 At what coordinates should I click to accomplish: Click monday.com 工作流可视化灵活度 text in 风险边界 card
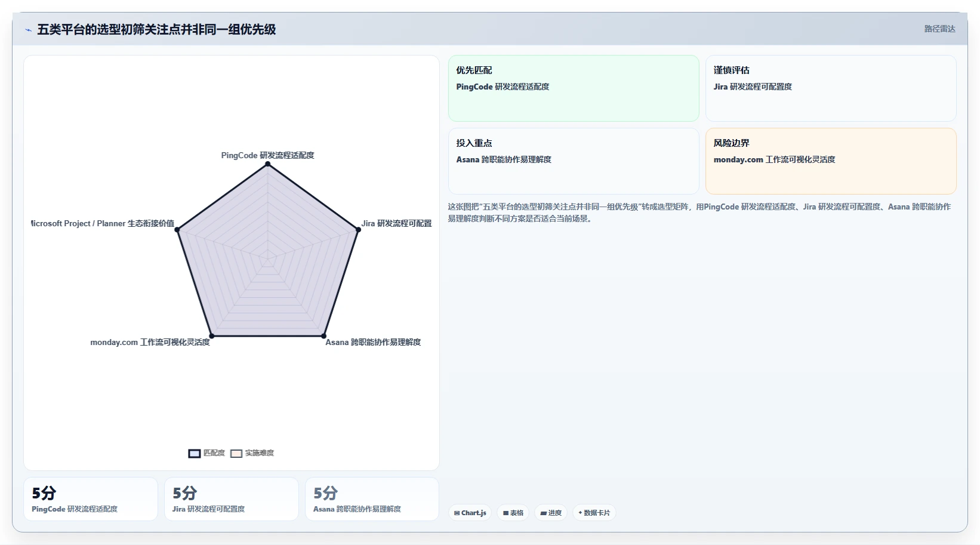[x=774, y=159]
